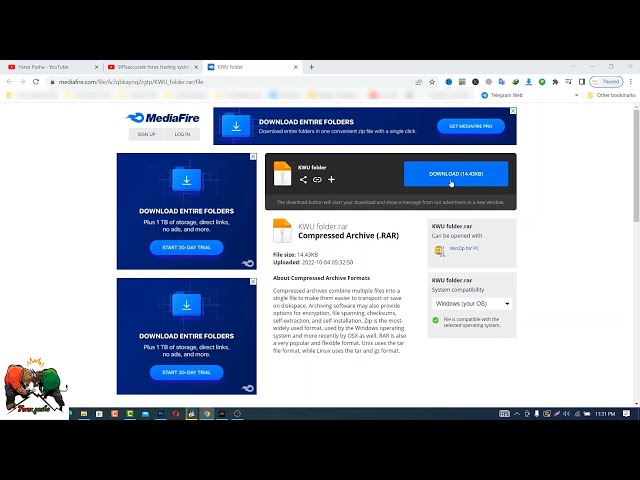Image resolution: width=640 pixels, height=480 pixels.
Task: Click the plus icon to save file
Action: (x=331, y=180)
